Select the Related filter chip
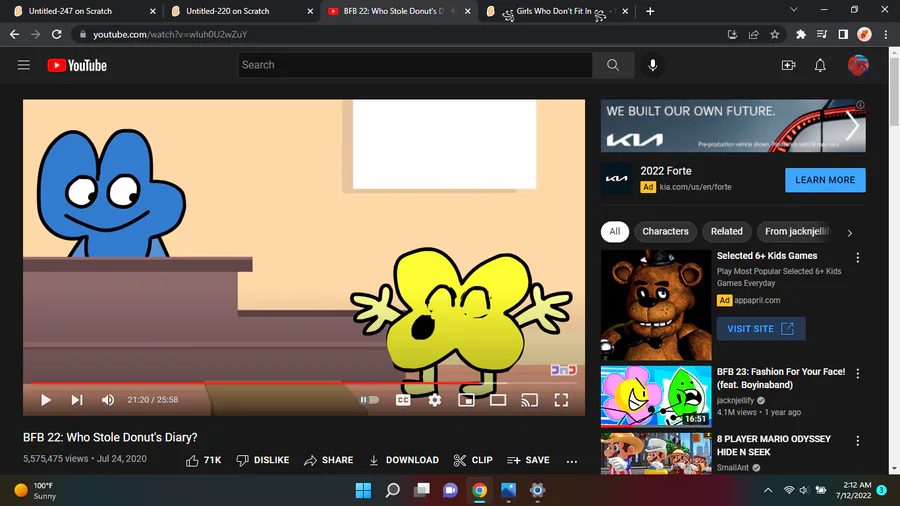900x506 pixels. point(727,231)
